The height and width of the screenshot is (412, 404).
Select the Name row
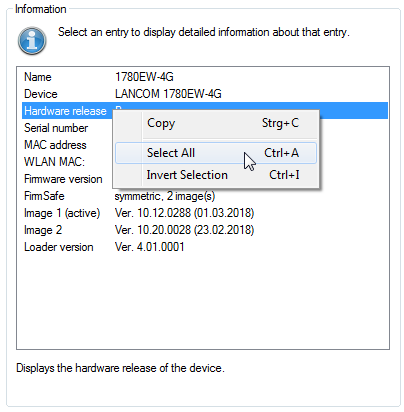pyautogui.click(x=203, y=77)
